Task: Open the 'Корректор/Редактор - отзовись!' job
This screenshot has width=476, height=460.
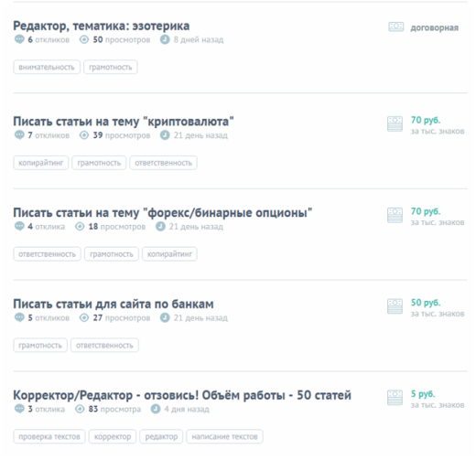Action: tap(182, 395)
